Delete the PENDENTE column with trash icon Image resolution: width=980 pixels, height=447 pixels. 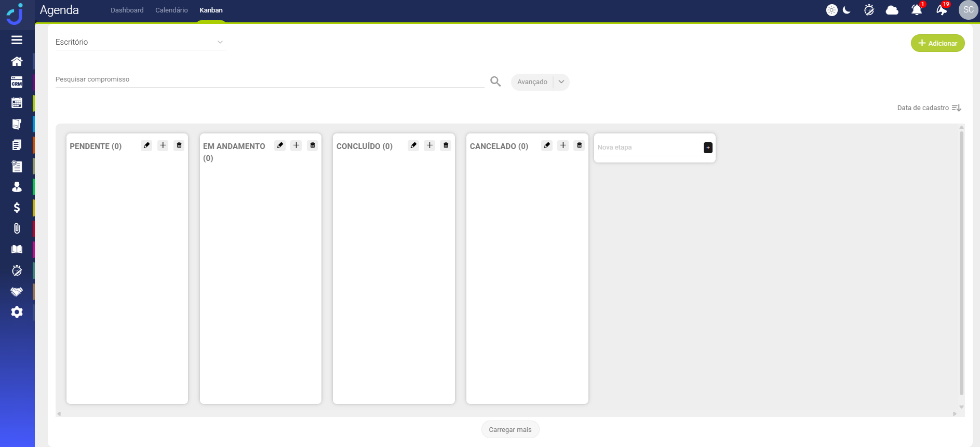click(179, 145)
